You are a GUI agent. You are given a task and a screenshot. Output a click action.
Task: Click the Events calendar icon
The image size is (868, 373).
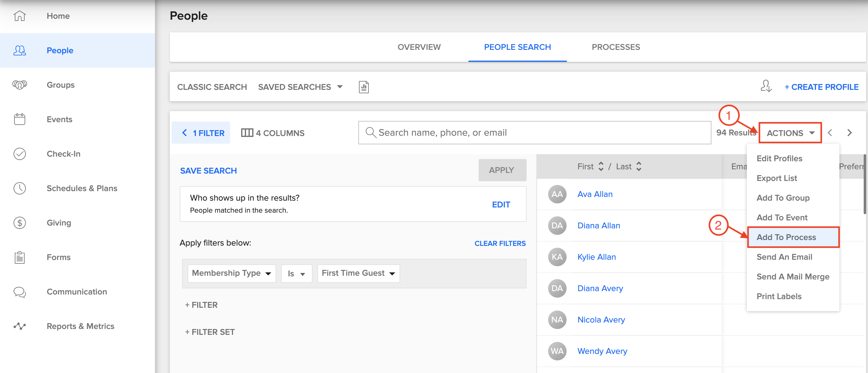(x=19, y=119)
